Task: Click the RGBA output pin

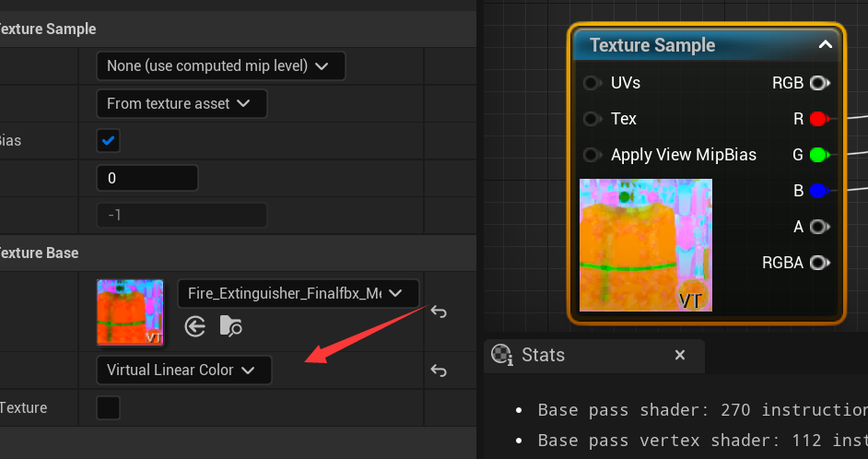Action: [818, 263]
